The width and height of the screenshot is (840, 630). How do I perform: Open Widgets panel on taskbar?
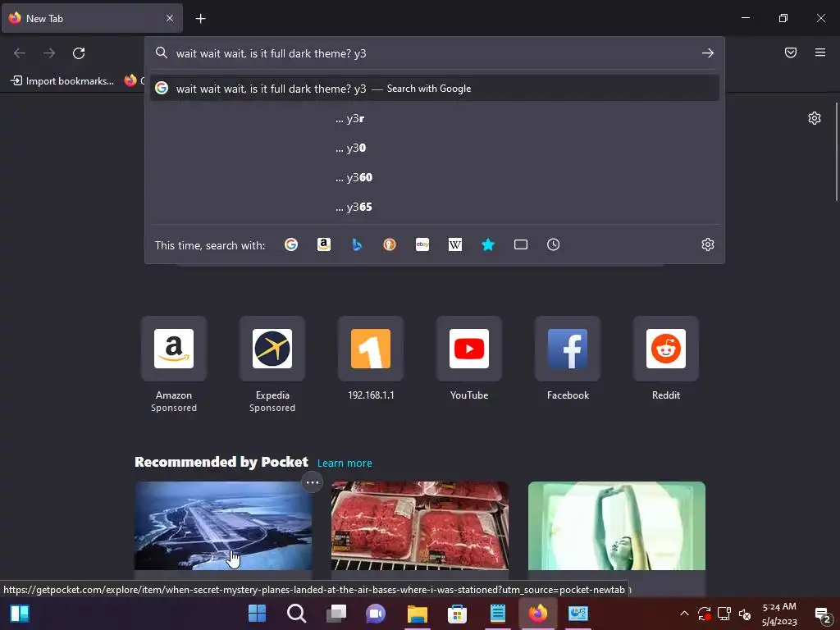(x=20, y=614)
